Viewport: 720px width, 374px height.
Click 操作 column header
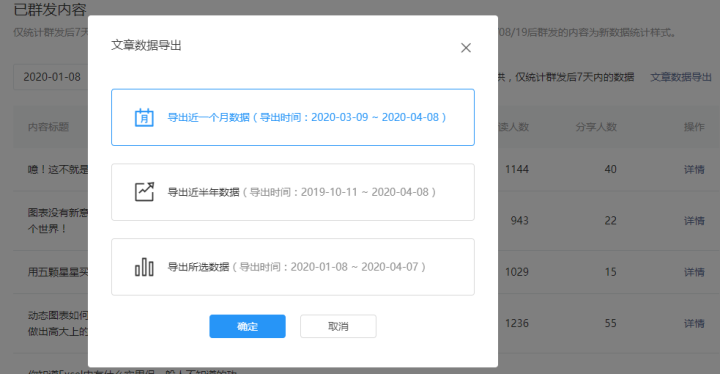[x=694, y=127]
